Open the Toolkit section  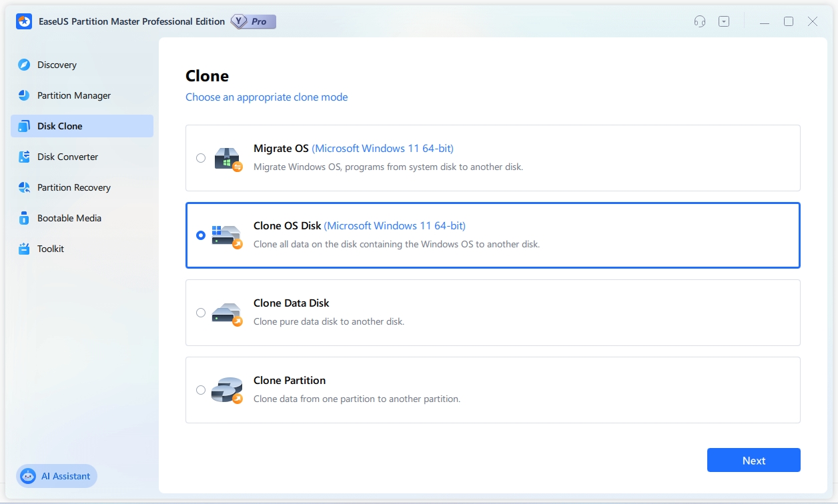tap(82, 249)
